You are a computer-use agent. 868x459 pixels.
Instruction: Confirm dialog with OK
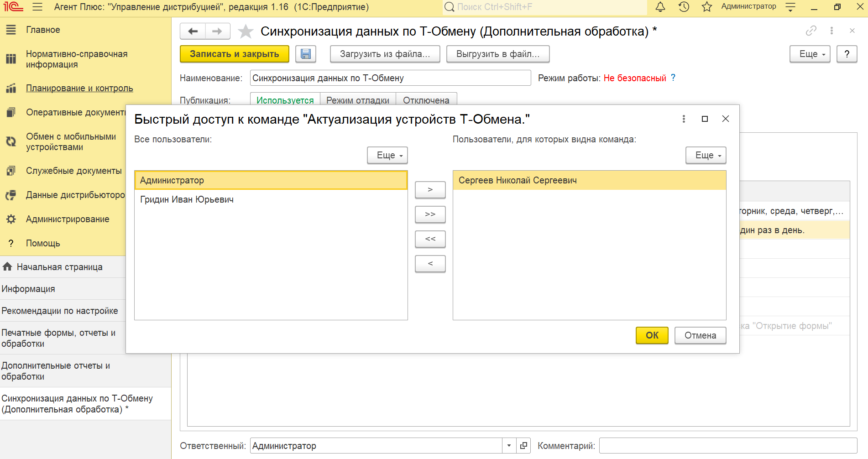click(x=652, y=335)
